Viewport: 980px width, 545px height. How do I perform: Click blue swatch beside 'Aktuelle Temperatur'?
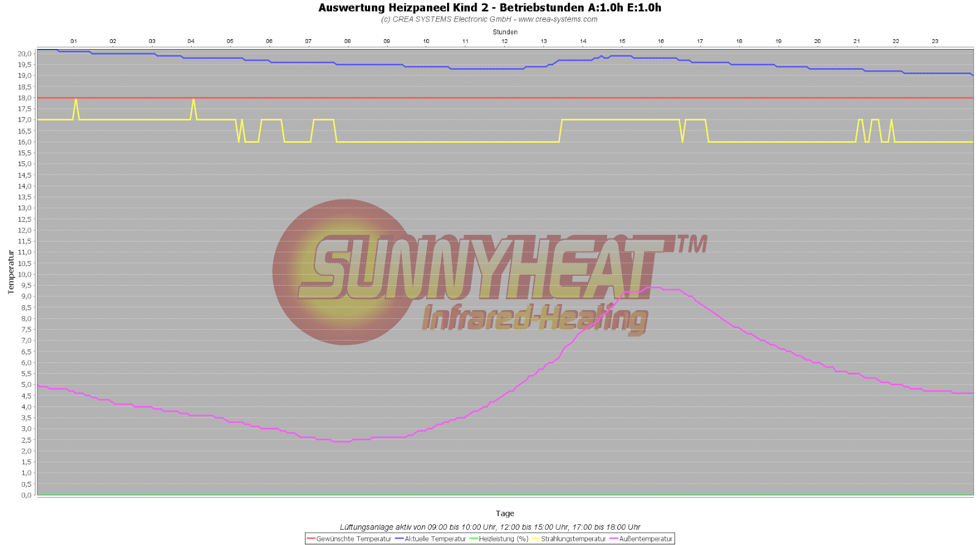tap(399, 539)
